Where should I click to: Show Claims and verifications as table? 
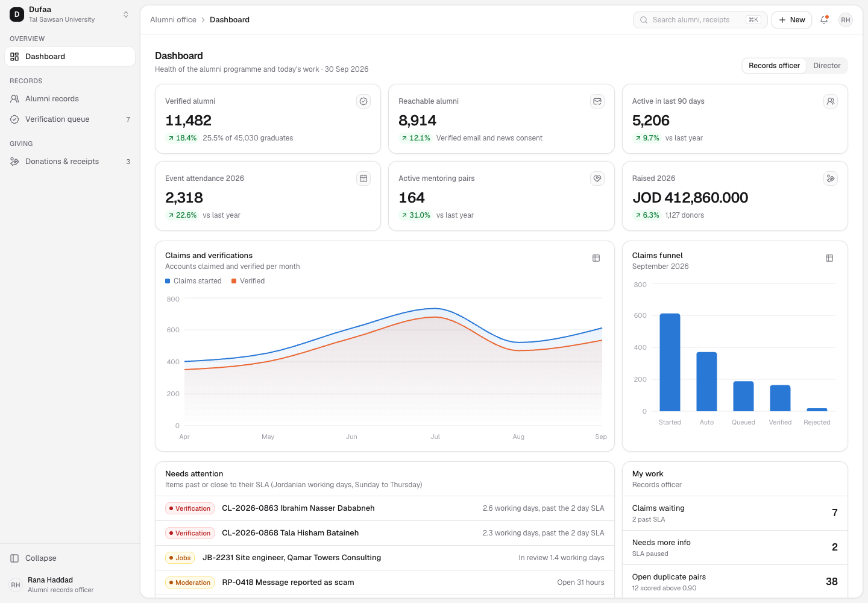point(596,258)
